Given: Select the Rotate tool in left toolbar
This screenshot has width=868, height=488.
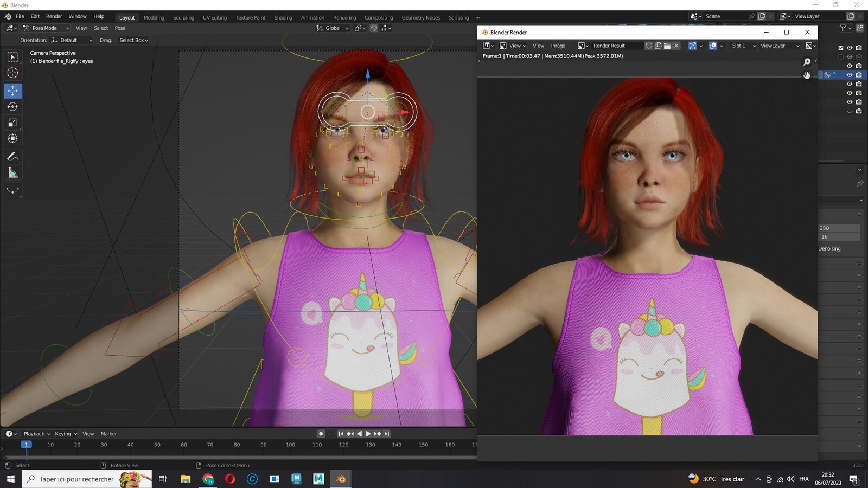Looking at the screenshot, I should [x=13, y=107].
